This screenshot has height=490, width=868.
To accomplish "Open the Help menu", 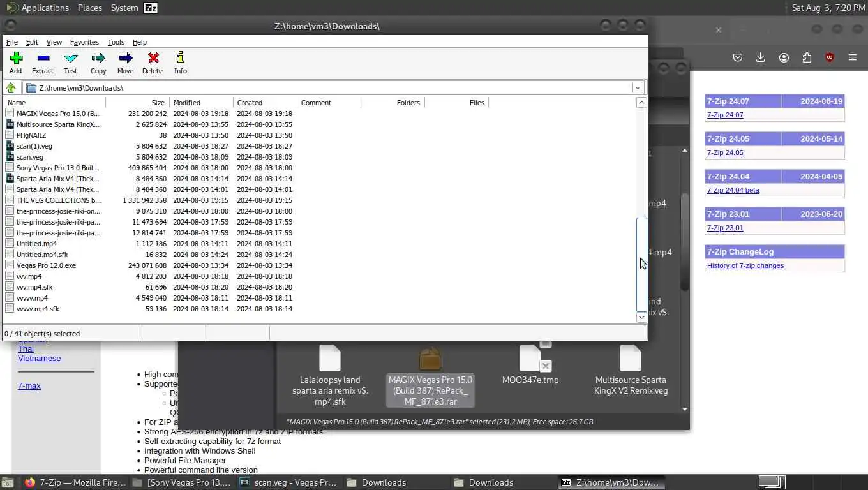I will click(x=140, y=42).
